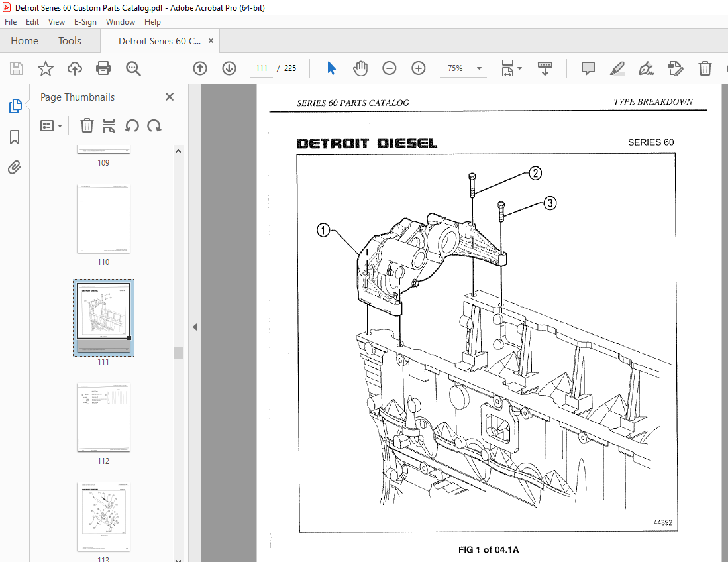Zoom in with plus button
The height and width of the screenshot is (562, 728).
419,68
